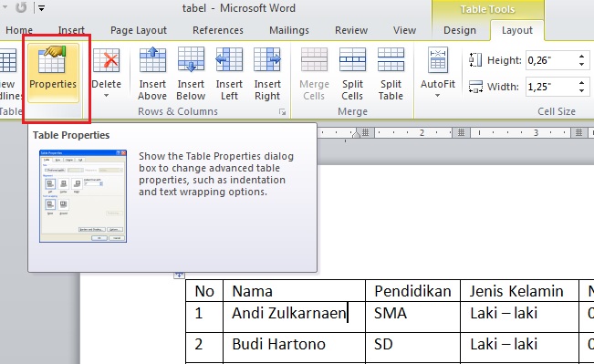Increase row Height with up arrow

point(582,57)
